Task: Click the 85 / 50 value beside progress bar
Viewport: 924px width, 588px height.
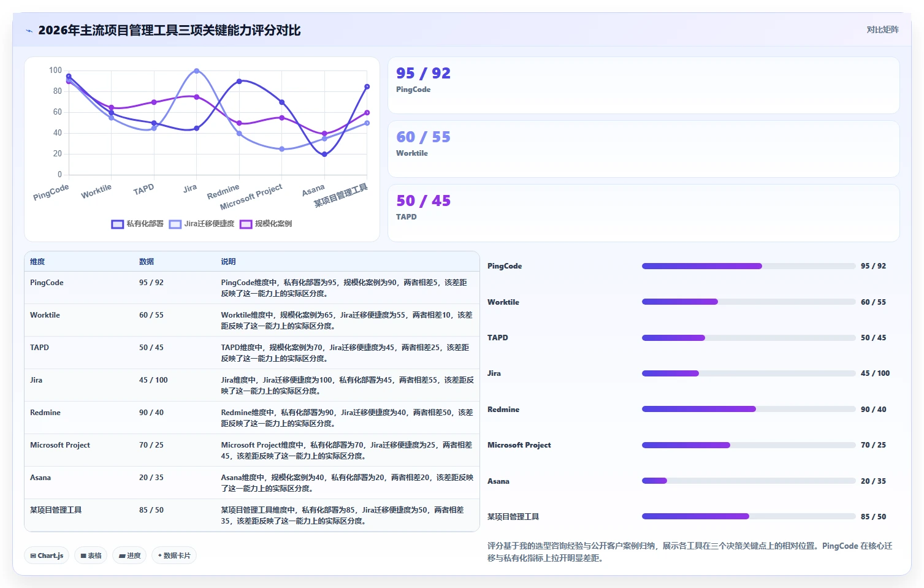Action: tap(873, 517)
